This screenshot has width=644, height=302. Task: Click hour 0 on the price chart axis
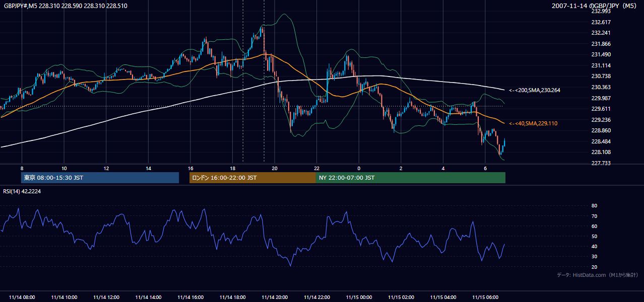tap(359, 168)
